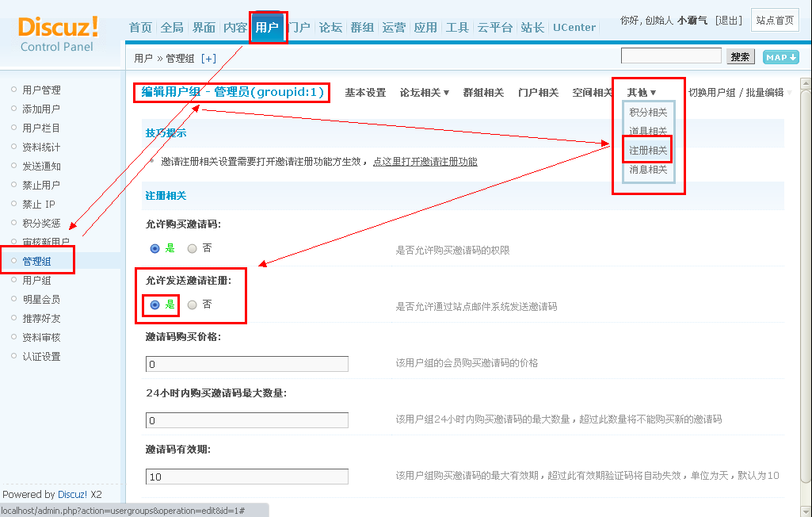Open the 站长 top menu

coord(532,28)
